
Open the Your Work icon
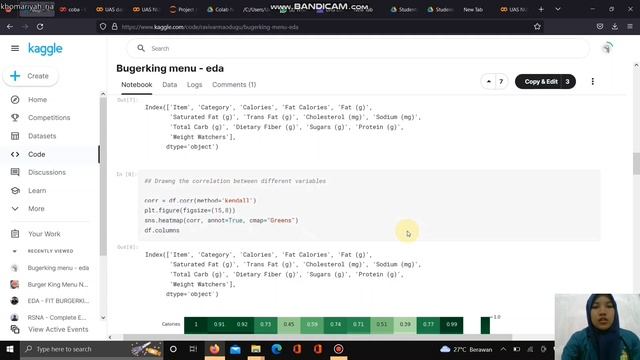pos(15,234)
